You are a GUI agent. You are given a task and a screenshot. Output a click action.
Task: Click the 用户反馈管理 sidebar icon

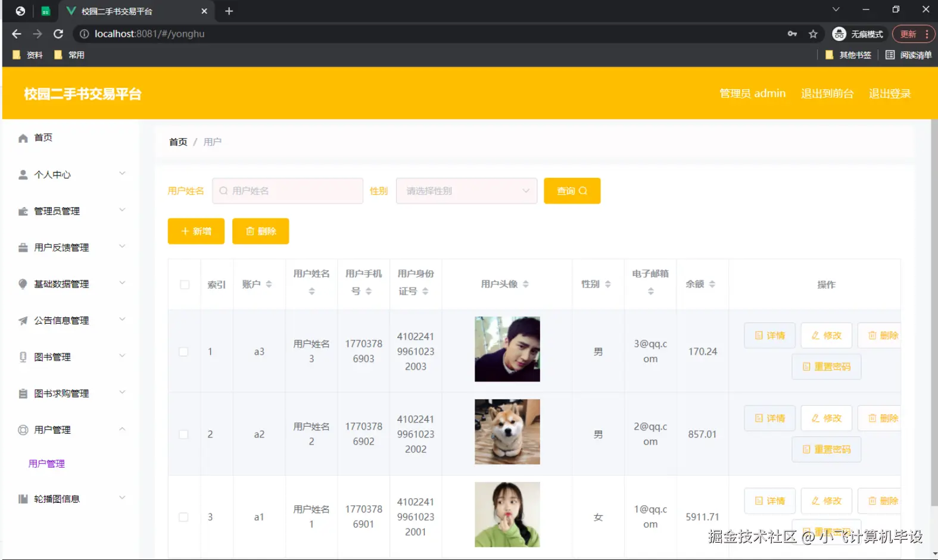tap(23, 248)
